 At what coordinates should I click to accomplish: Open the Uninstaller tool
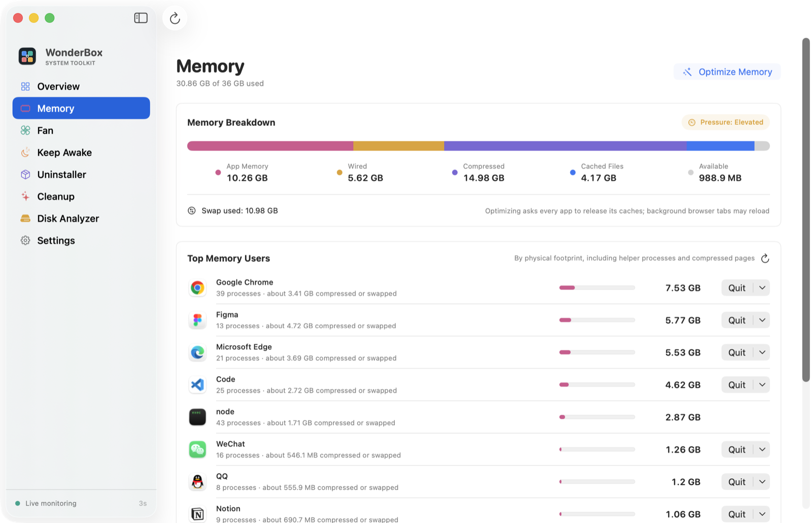click(x=81, y=175)
